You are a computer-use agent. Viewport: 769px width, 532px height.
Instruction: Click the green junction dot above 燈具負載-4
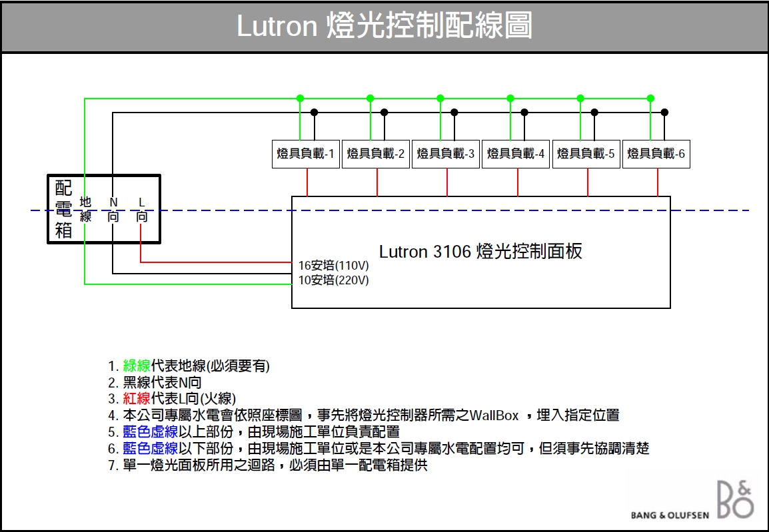(510, 98)
